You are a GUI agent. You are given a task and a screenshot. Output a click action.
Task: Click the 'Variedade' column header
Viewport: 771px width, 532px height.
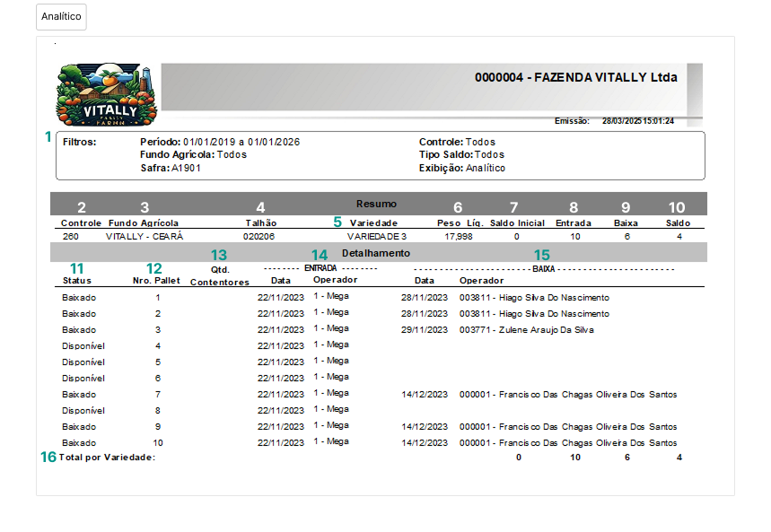[x=373, y=223]
